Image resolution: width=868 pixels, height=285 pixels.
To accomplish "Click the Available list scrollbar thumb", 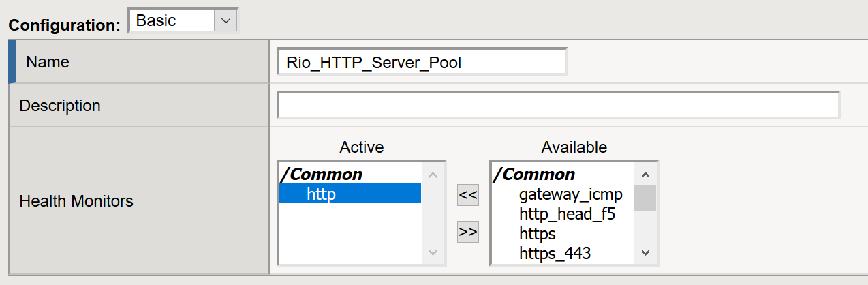I will [x=645, y=198].
